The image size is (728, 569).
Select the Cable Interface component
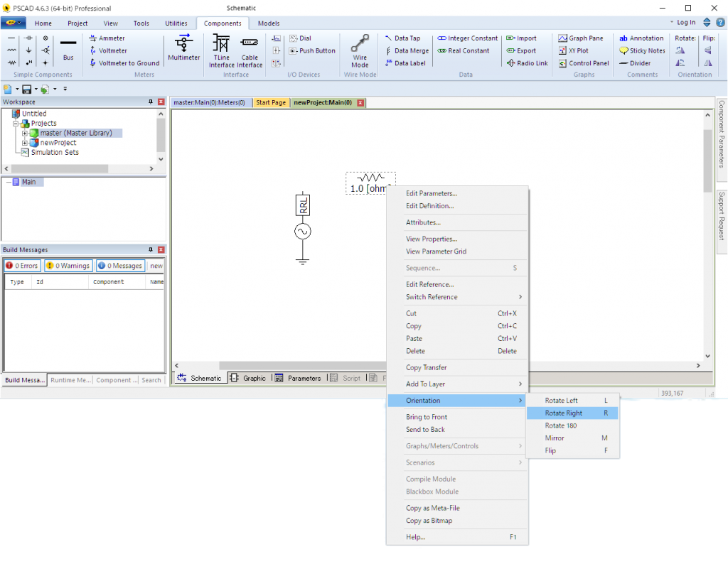click(x=250, y=50)
